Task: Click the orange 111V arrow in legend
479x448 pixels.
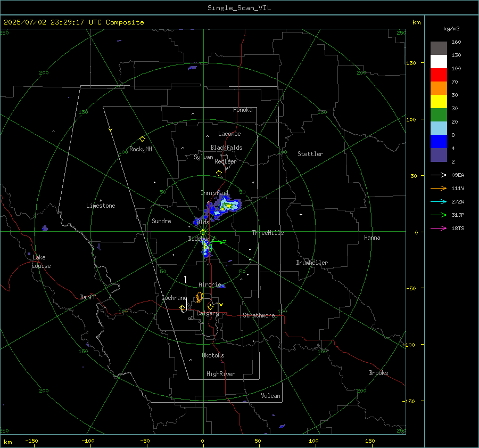Action: tap(439, 189)
